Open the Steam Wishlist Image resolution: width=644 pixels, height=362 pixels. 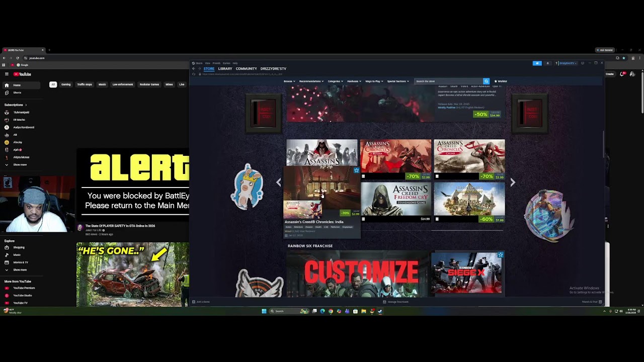[501, 81]
